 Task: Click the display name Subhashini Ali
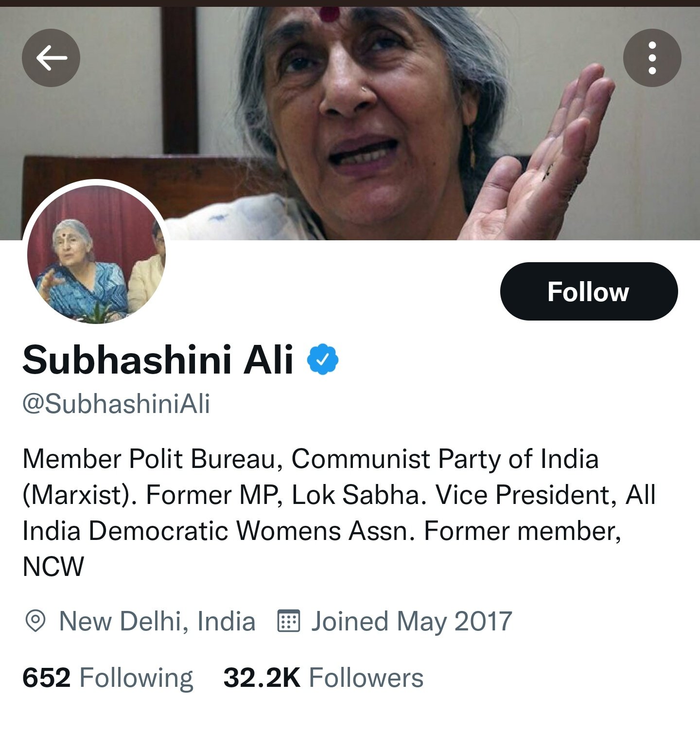point(158,360)
